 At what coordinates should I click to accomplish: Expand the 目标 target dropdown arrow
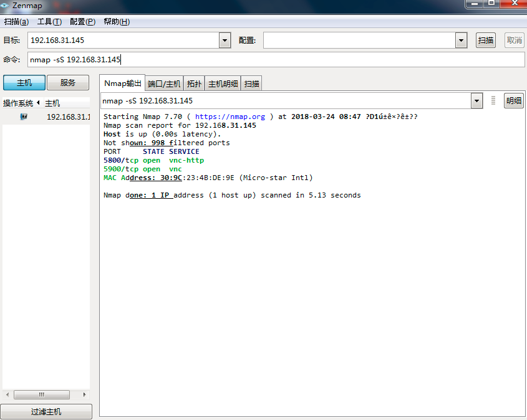[x=225, y=41]
